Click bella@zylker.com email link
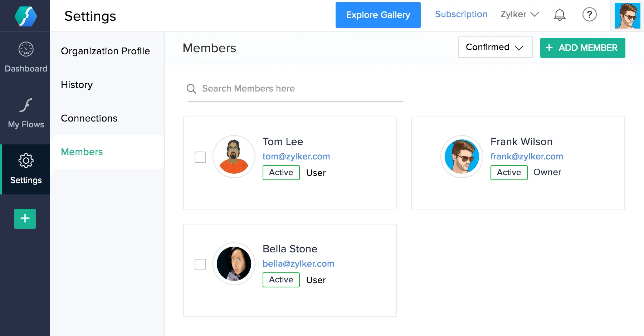This screenshot has height=336, width=644. tap(298, 264)
